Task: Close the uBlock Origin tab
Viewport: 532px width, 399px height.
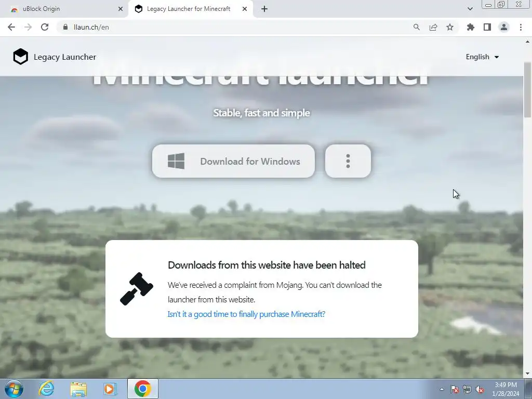Action: coord(121,9)
